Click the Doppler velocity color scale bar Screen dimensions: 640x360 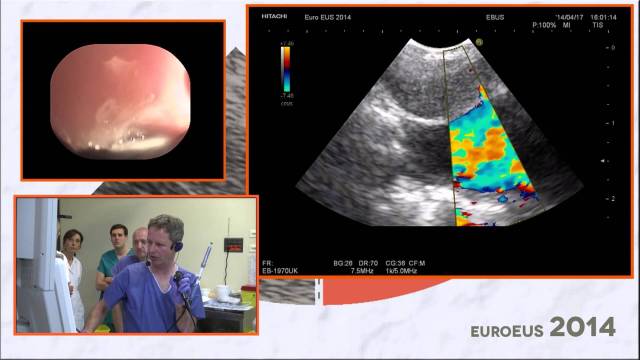click(286, 69)
